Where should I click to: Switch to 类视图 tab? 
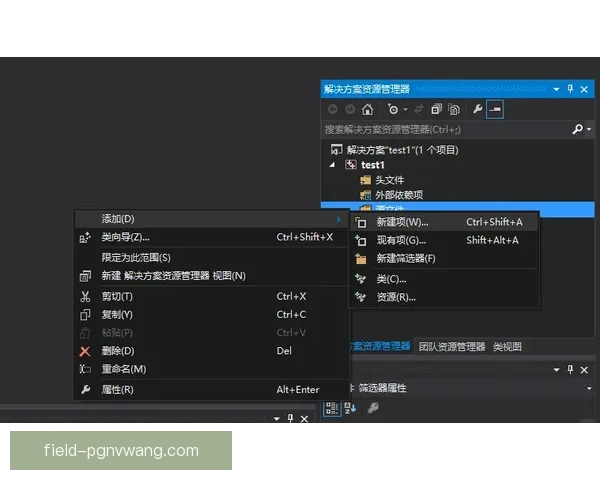(507, 347)
